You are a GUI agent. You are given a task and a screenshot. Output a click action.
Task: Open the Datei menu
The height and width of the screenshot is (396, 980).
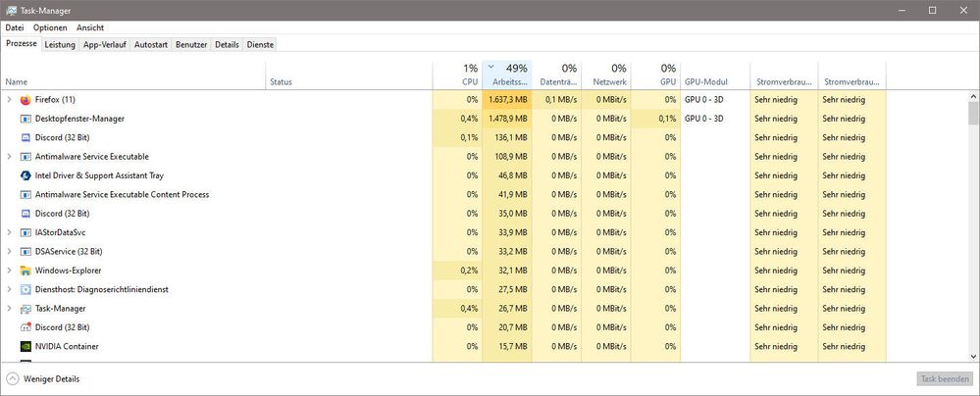pyautogui.click(x=15, y=28)
